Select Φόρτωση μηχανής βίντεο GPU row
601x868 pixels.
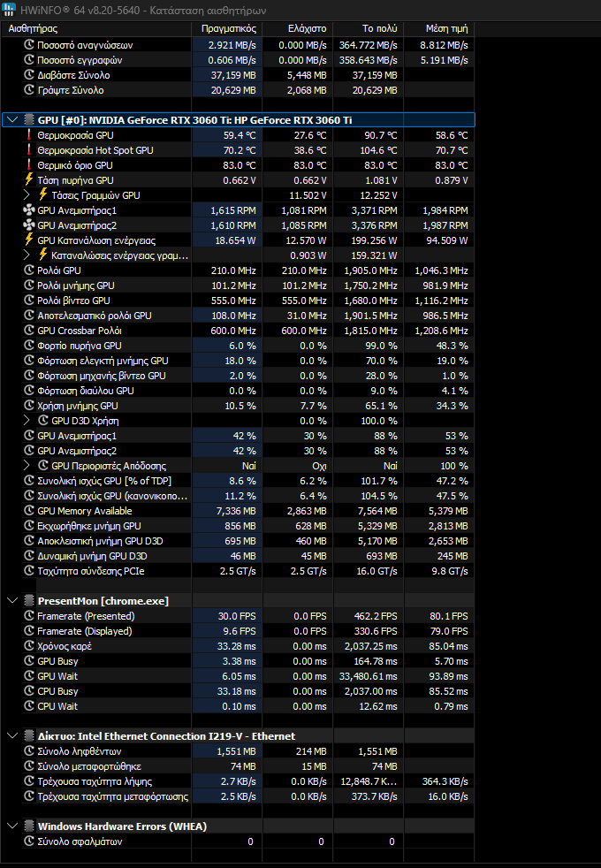pyautogui.click(x=239, y=376)
